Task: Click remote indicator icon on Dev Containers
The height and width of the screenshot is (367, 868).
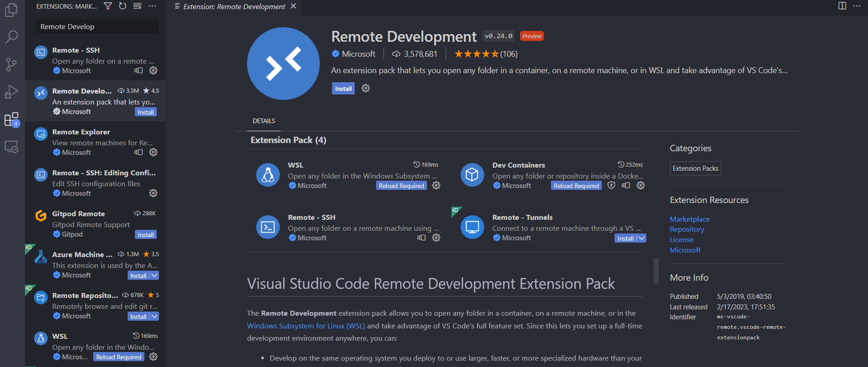Action: [x=626, y=185]
